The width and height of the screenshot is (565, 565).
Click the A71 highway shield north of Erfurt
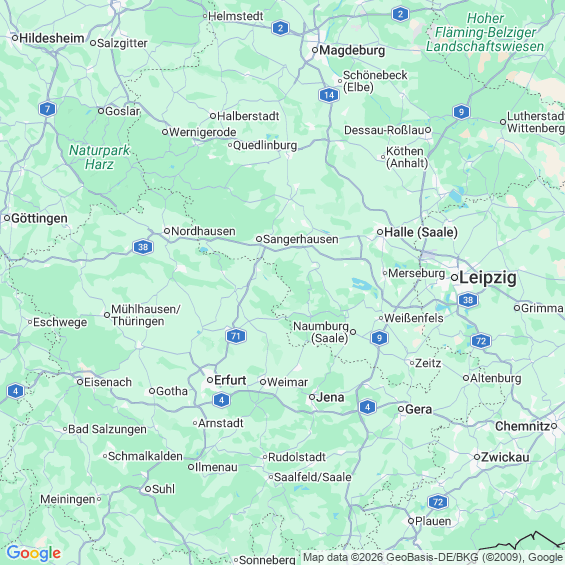(236, 336)
